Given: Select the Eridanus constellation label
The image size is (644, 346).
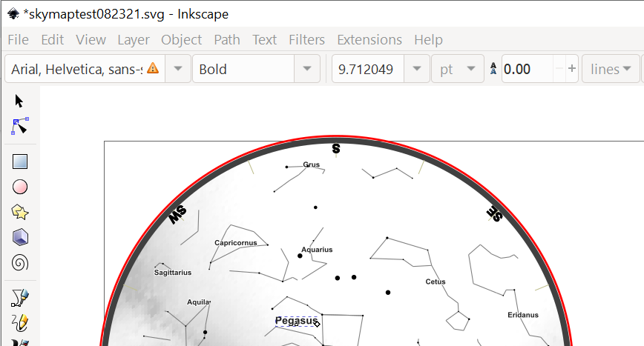Looking at the screenshot, I should tap(523, 315).
